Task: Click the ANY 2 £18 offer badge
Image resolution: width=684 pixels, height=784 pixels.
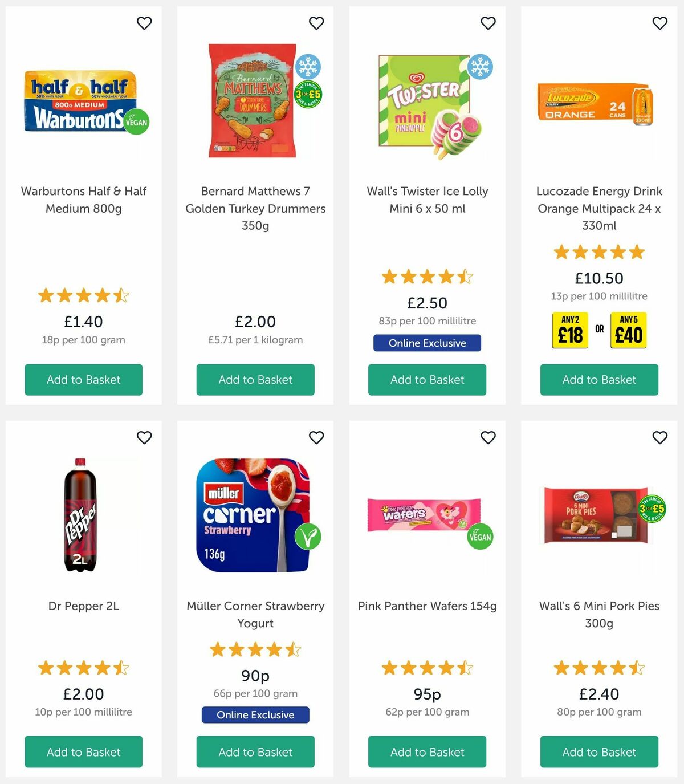Action: pyautogui.click(x=569, y=329)
